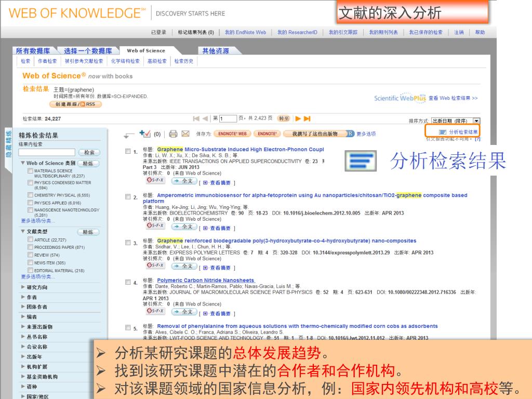The height and width of the screenshot is (399, 532).
Task: Expand the group authors section
Action: point(23,307)
